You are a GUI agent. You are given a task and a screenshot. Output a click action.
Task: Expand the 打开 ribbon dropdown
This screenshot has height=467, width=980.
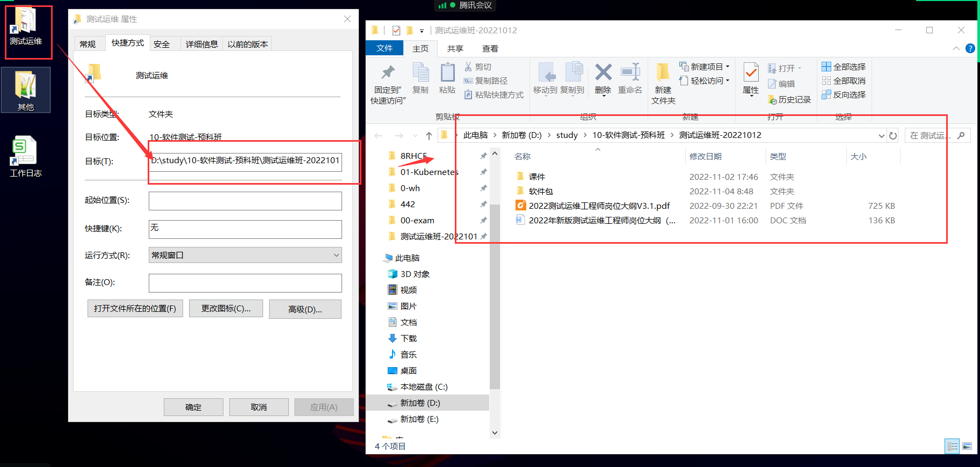pos(800,68)
